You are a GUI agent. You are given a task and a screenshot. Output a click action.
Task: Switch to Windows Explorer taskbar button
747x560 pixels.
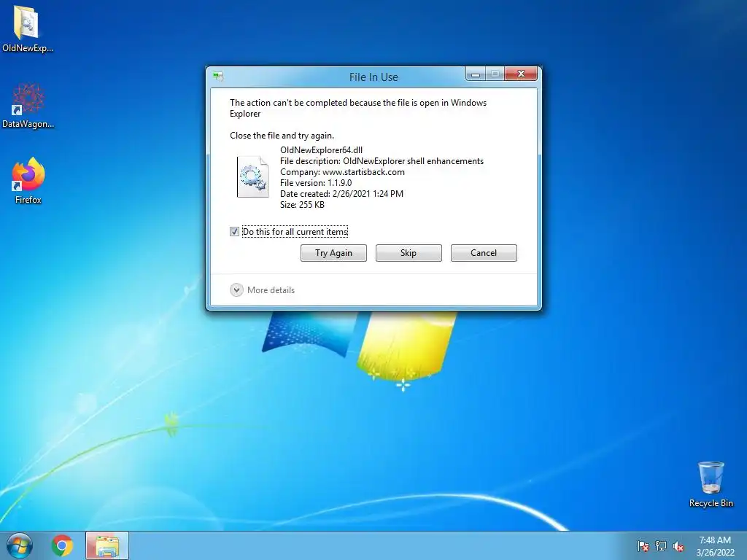(x=107, y=545)
